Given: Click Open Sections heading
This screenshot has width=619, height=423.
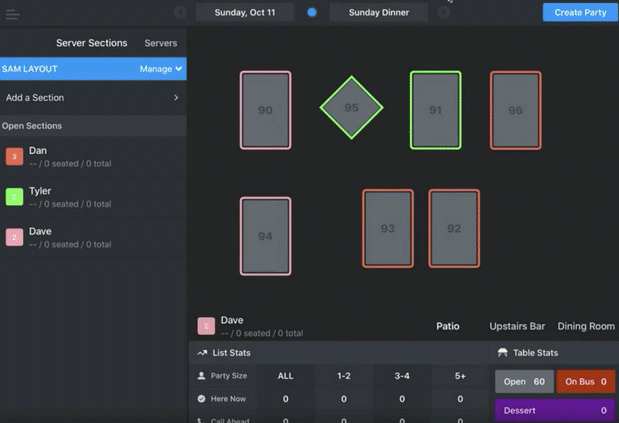Looking at the screenshot, I should click(32, 126).
